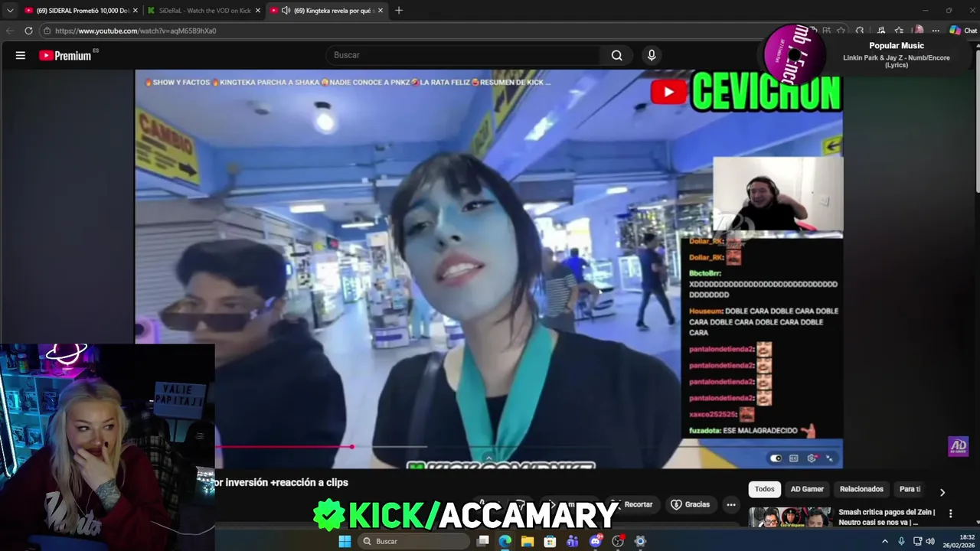This screenshot has width=980, height=551.
Task: Open more video actions three-dot menu
Action: 731,504
